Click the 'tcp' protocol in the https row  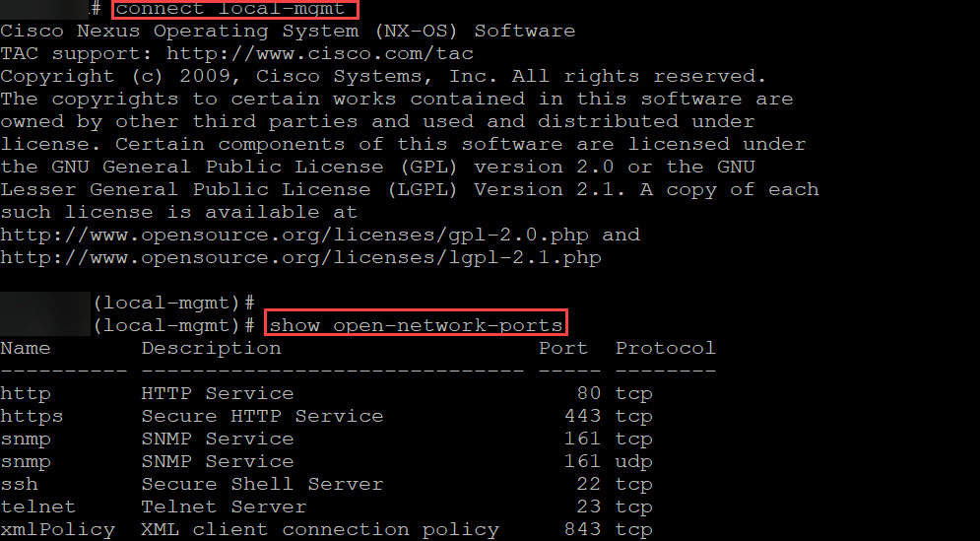[x=634, y=417]
